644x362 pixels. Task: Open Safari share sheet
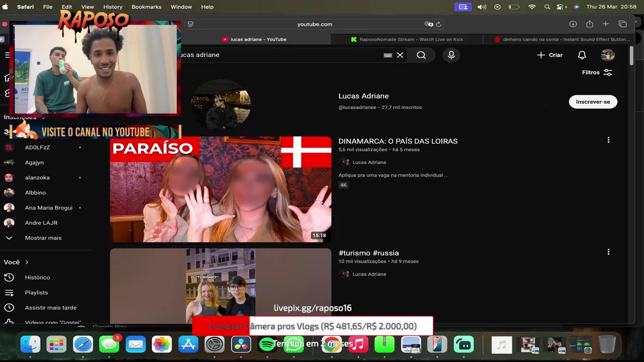pos(590,24)
